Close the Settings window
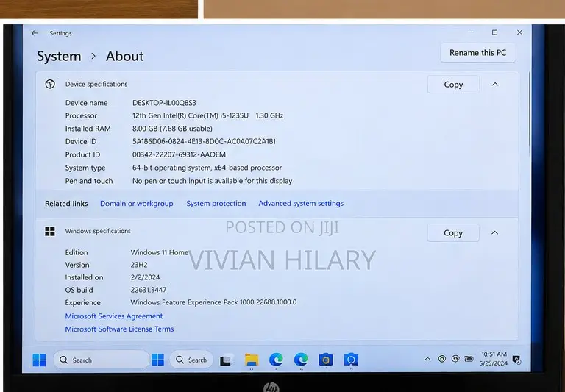The image size is (565, 392). click(519, 32)
